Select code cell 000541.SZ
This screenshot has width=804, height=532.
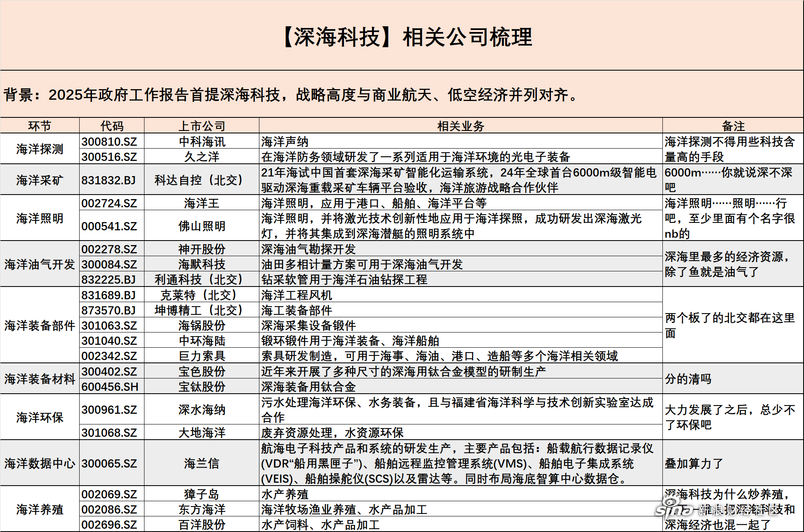(x=112, y=226)
